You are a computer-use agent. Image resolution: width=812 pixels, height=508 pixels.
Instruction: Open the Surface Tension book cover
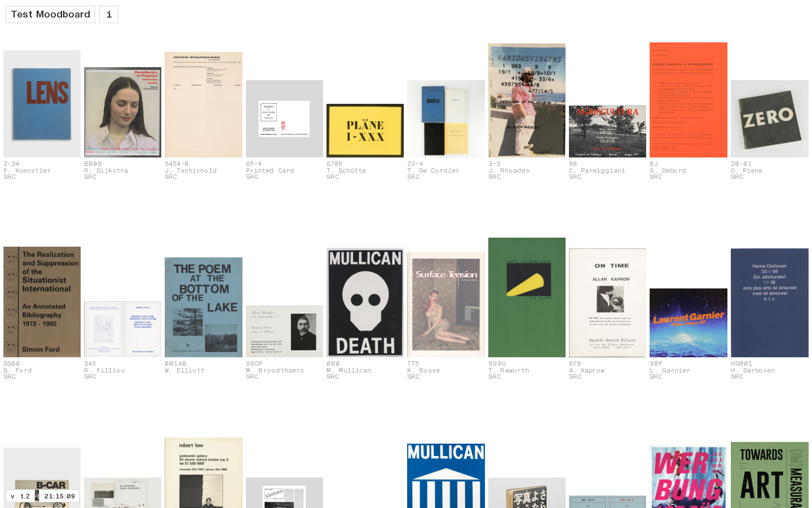pyautogui.click(x=446, y=305)
